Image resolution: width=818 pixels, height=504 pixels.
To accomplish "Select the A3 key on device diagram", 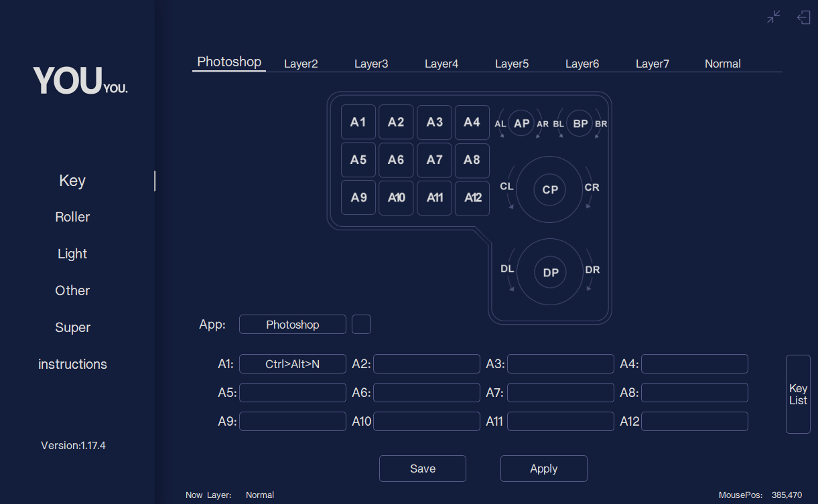I will (434, 122).
